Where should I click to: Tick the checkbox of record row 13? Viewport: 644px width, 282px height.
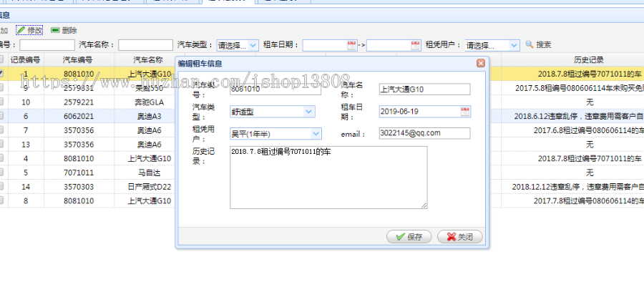(1, 145)
